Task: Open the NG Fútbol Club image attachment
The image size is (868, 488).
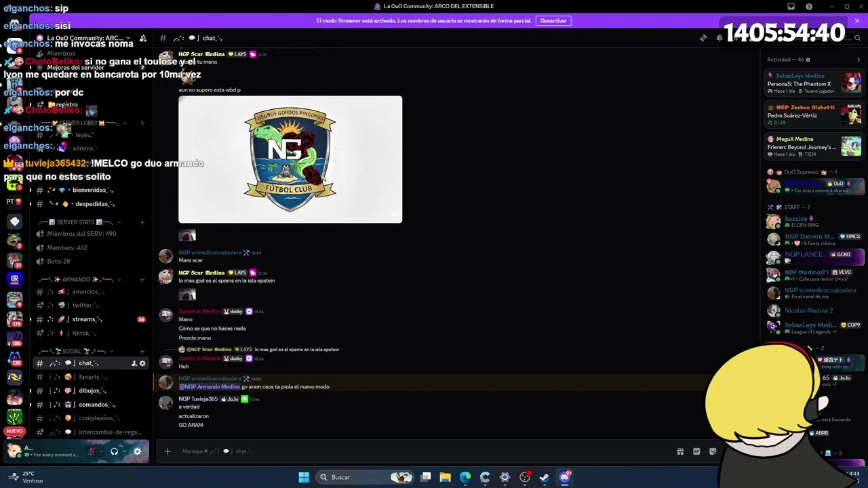Action: point(290,159)
